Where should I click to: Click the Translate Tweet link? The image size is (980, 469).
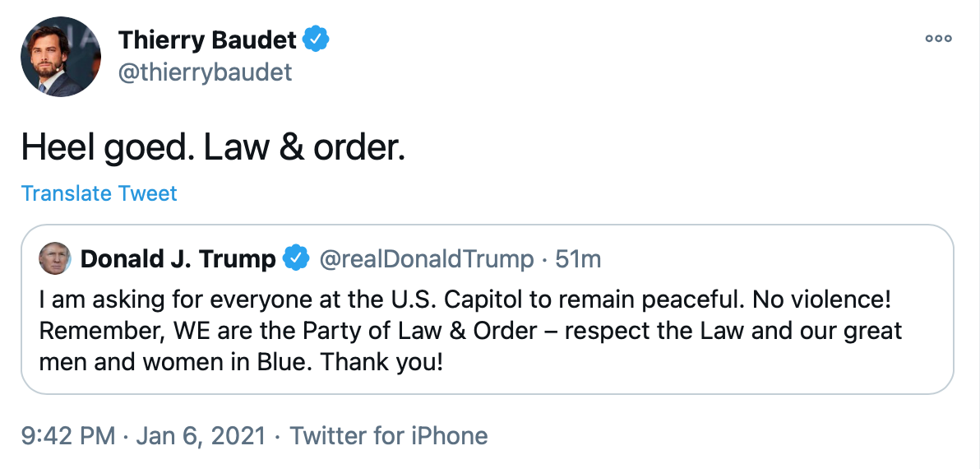(99, 193)
